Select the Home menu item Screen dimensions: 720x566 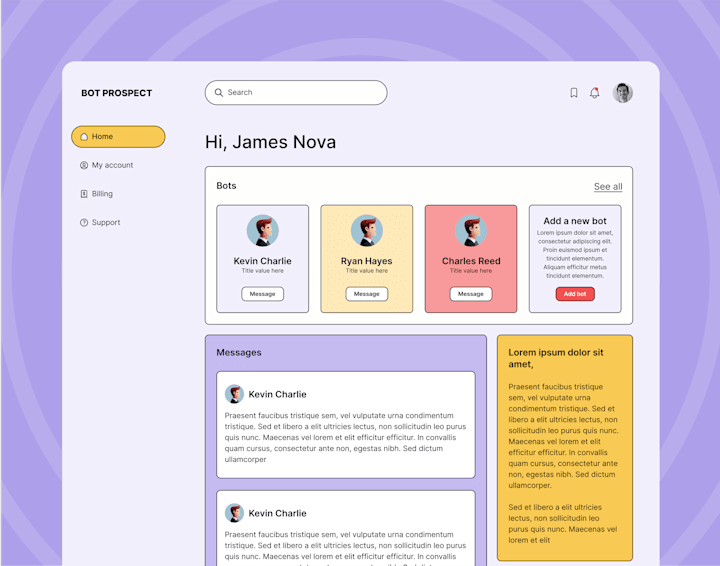click(x=118, y=137)
